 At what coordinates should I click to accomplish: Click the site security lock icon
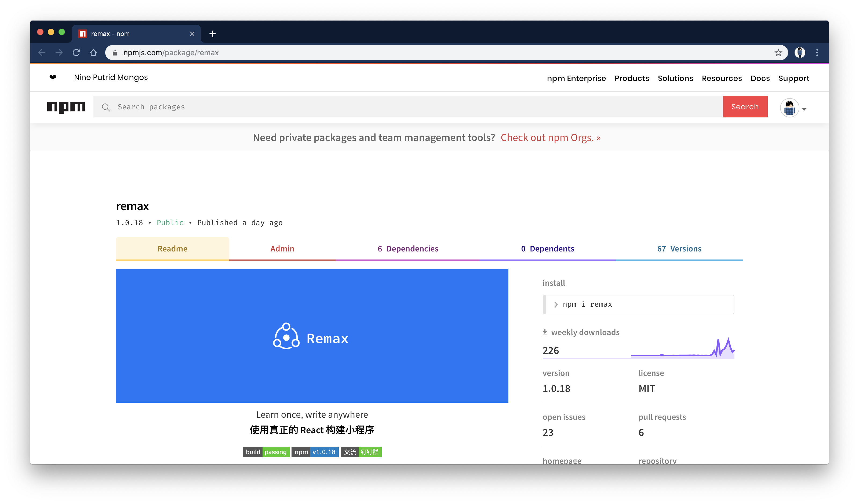click(115, 53)
